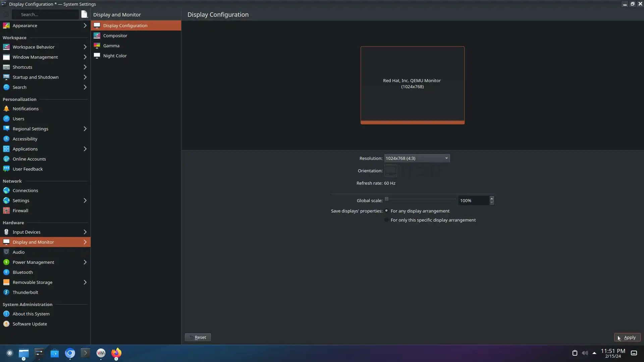Select the normal landscape orientation icon
Image resolution: width=644 pixels, height=362 pixels.
pyautogui.click(x=390, y=171)
